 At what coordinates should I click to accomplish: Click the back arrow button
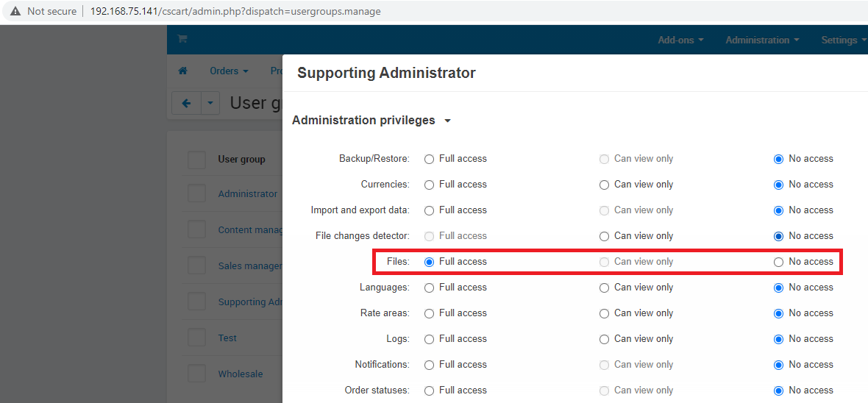tap(187, 104)
